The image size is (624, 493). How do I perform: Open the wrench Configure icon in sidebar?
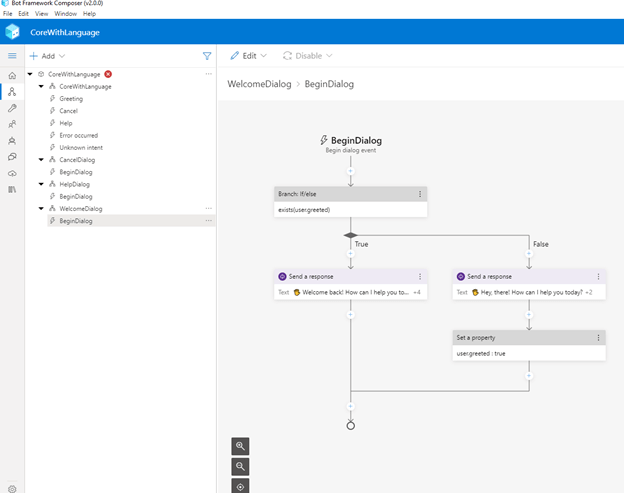click(x=12, y=108)
